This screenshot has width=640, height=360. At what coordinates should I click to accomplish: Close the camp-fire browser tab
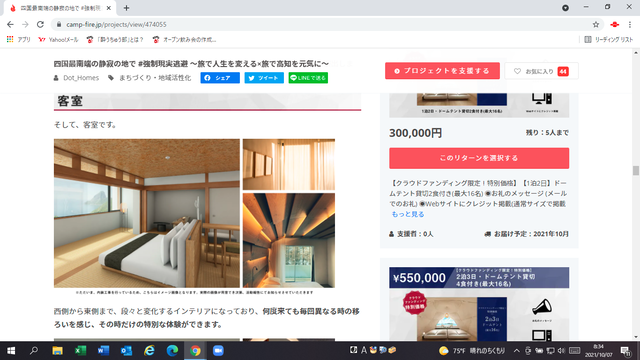tap(109, 8)
